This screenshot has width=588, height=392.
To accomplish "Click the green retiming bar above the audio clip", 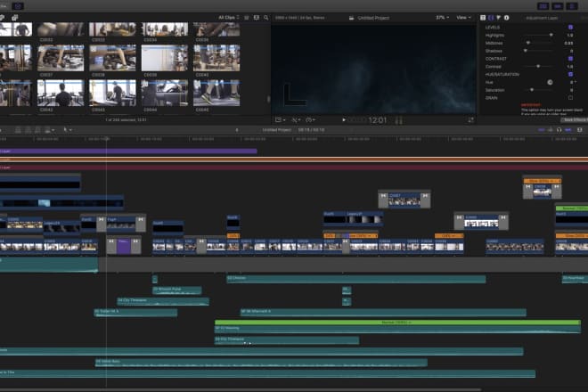I will pyautogui.click(x=397, y=323).
